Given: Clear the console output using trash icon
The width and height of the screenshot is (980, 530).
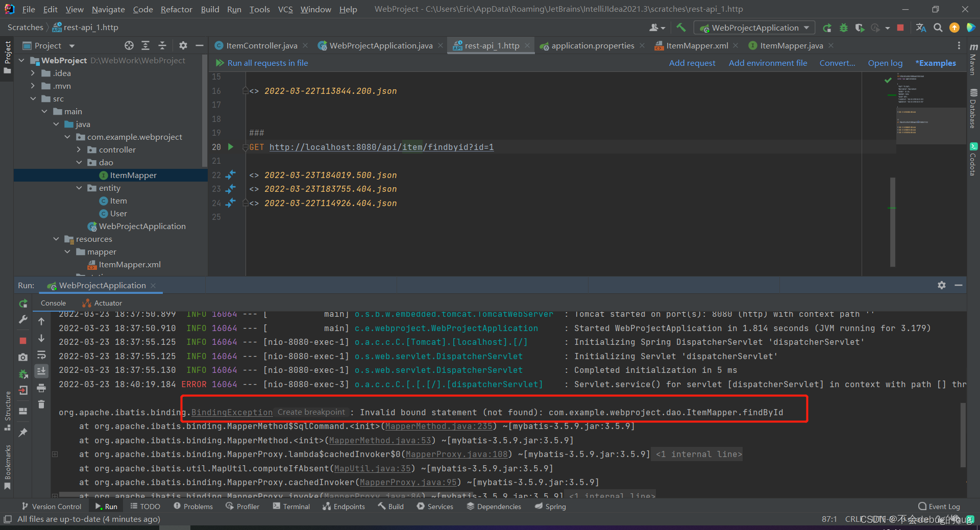Looking at the screenshot, I should (41, 403).
